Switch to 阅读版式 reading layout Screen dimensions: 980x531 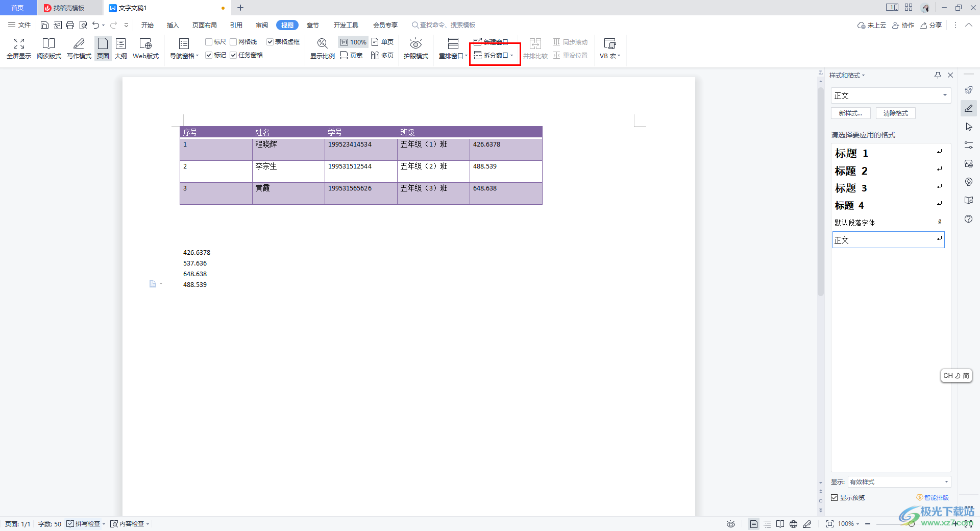tap(49, 49)
